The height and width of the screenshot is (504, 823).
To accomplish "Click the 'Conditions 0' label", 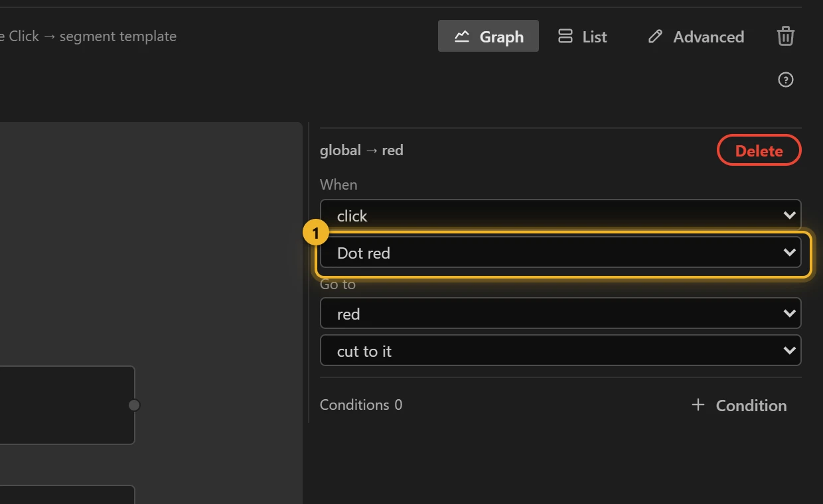I will pos(361,405).
